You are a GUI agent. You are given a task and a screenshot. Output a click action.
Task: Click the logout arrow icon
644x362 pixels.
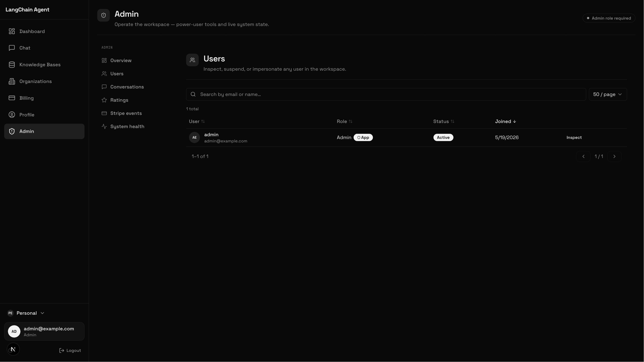62,351
